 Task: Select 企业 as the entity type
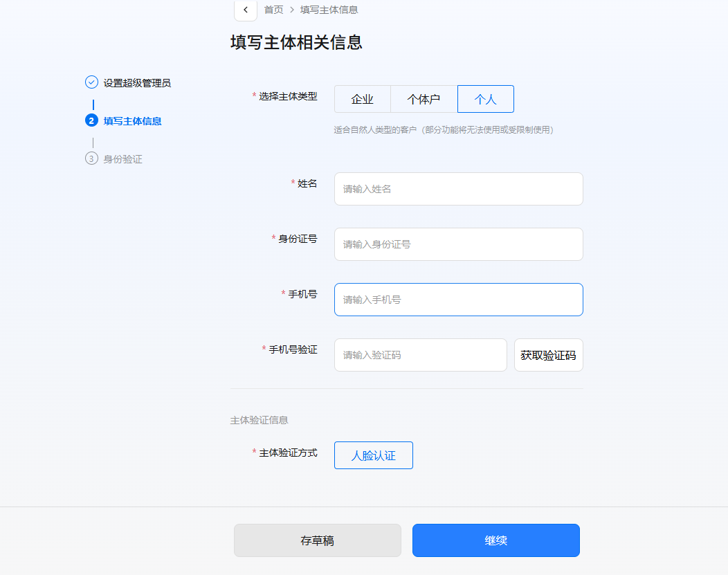pyautogui.click(x=362, y=99)
